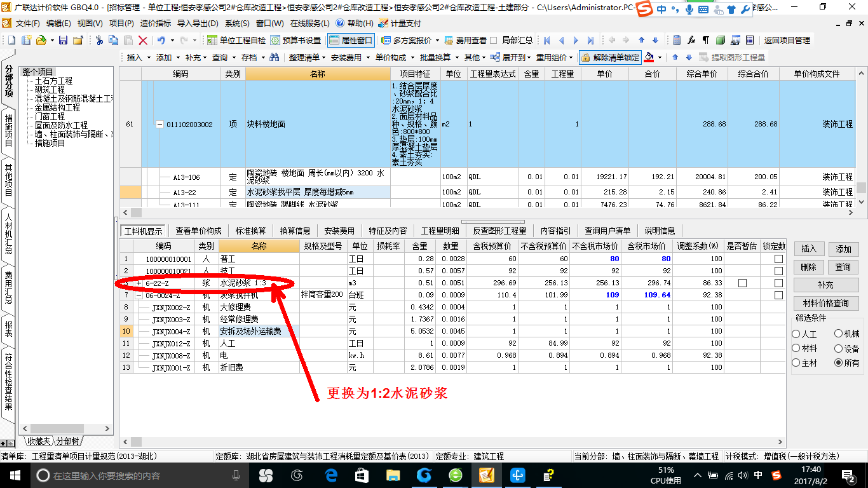This screenshot has width=868, height=488.
Task: Toggle the 局部汇总 checkbox
Action: click(494, 40)
